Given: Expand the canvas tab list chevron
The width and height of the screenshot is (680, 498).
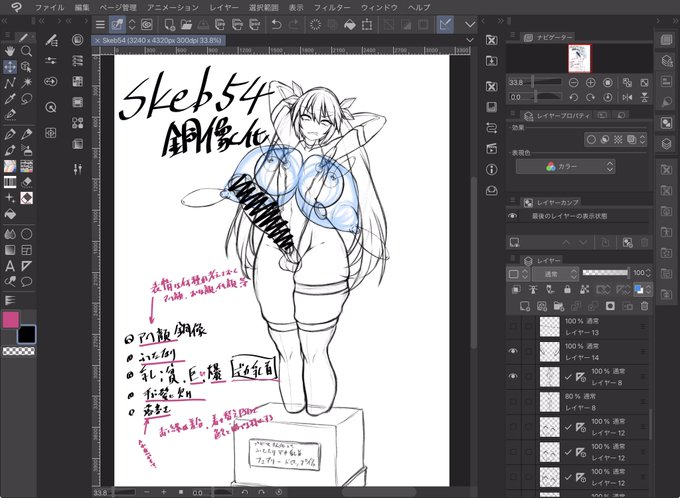Looking at the screenshot, I should (x=470, y=40).
